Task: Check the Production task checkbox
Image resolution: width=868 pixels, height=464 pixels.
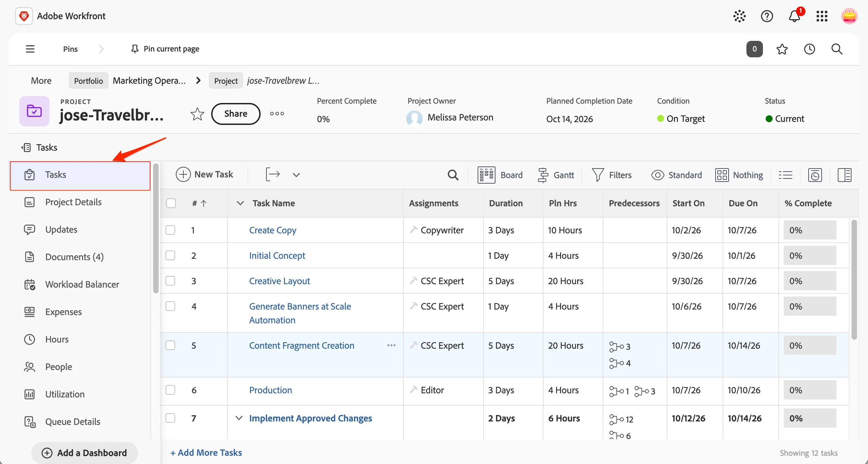Action: 170,390
